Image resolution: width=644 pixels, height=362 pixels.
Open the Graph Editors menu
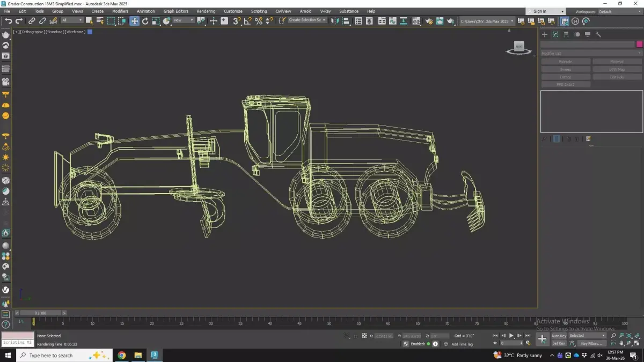[175, 11]
